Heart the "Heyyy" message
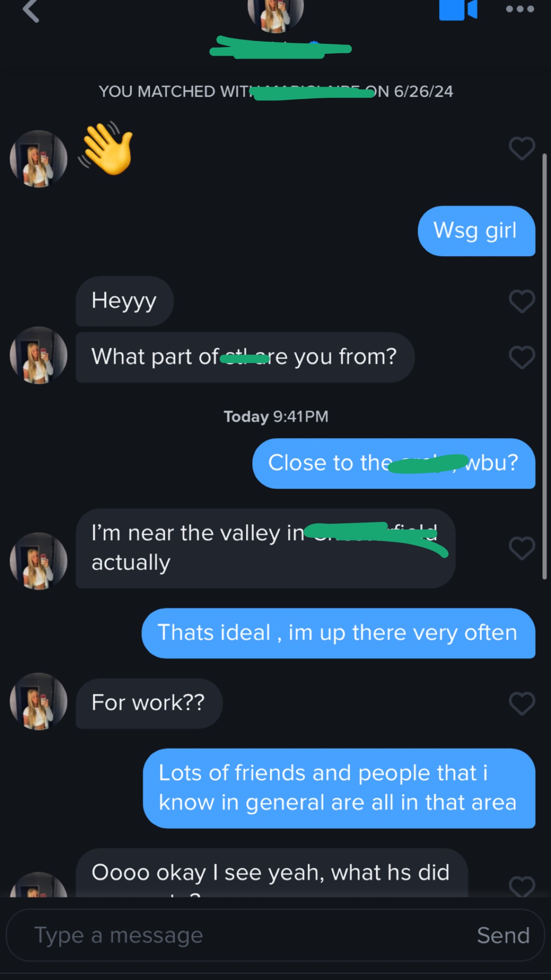Screen dimensions: 551x980 pyautogui.click(x=522, y=301)
